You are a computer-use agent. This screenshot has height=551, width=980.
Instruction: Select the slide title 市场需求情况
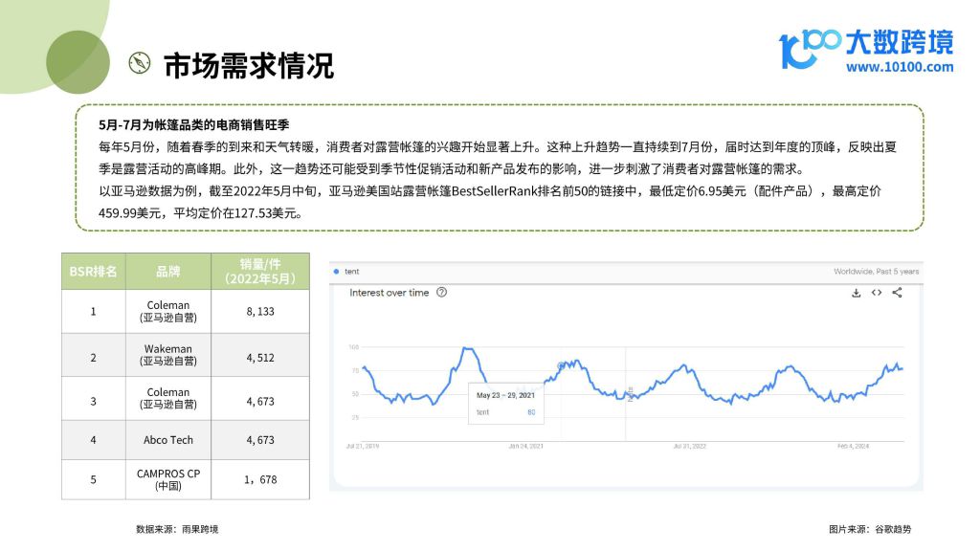pyautogui.click(x=249, y=66)
